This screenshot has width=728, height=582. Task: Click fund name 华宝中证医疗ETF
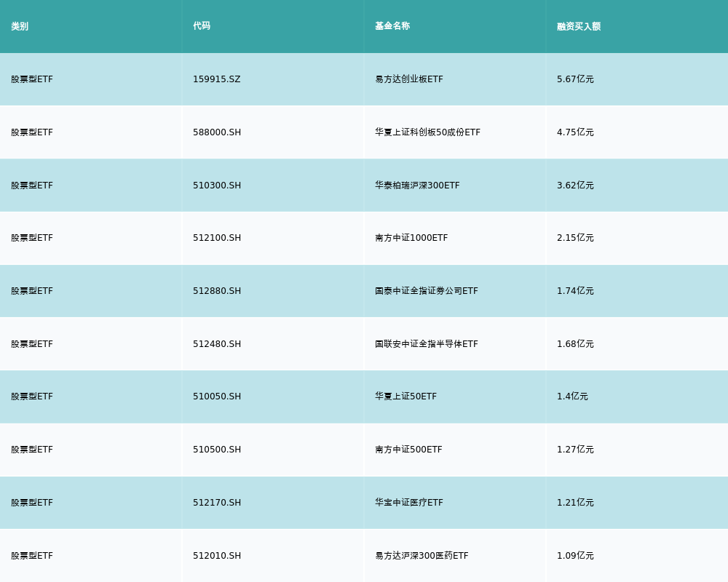coord(409,503)
